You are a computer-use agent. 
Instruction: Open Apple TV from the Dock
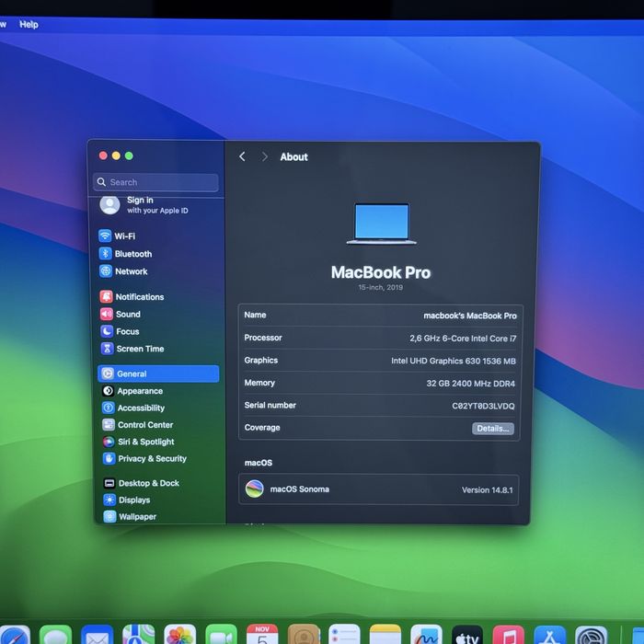pyautogui.click(x=467, y=635)
